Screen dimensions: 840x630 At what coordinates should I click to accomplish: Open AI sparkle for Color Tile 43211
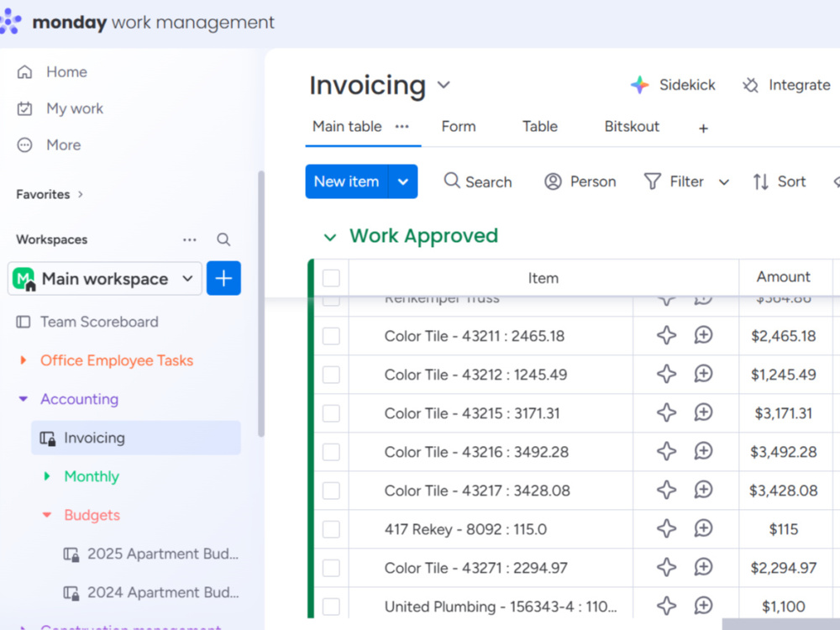tap(666, 335)
